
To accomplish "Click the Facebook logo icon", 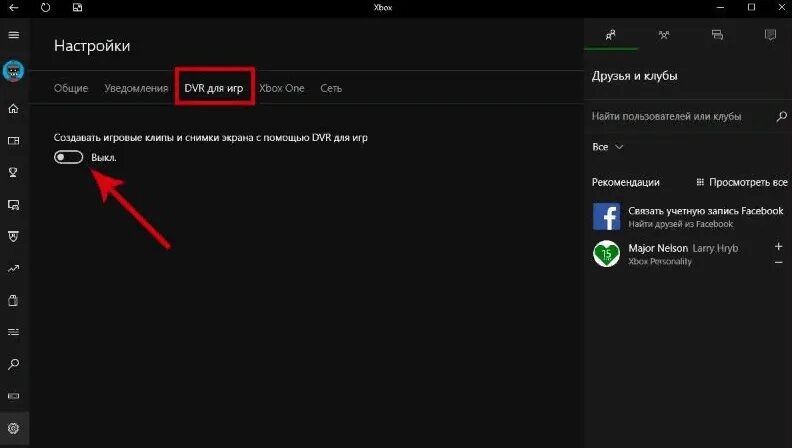I will [x=606, y=217].
